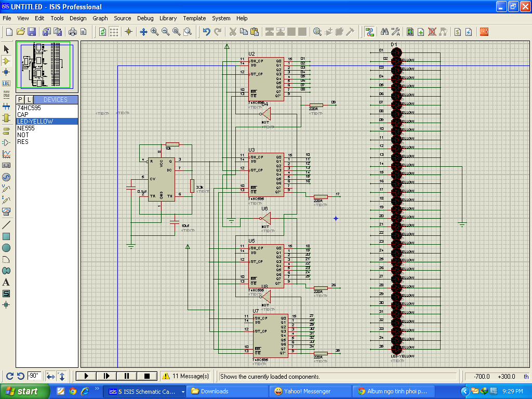This screenshot has height=399, width=532.
Task: Toggle the grid display button
Action: pos(114,32)
